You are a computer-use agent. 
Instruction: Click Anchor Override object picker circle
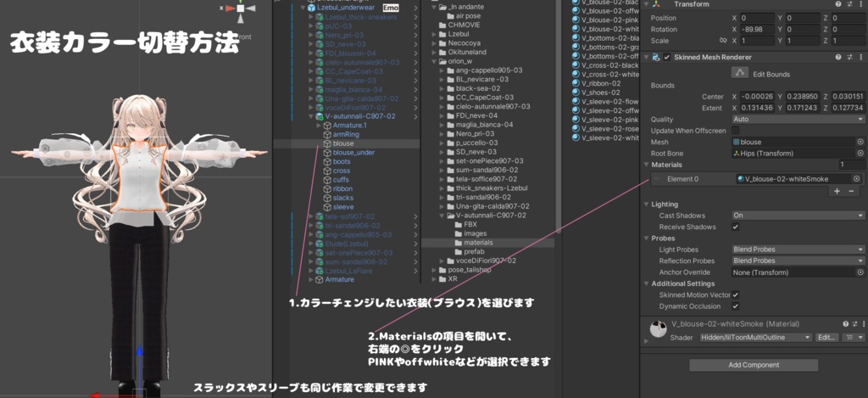860,272
